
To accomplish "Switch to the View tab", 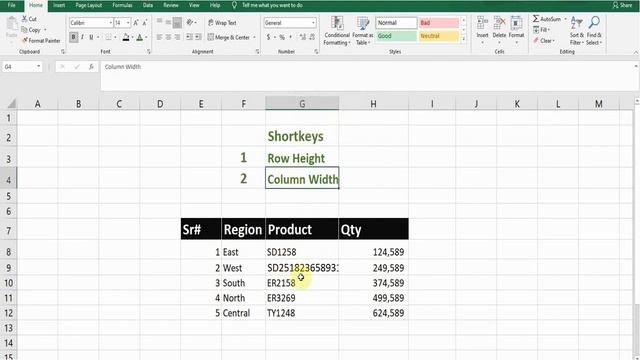I will coord(194,5).
